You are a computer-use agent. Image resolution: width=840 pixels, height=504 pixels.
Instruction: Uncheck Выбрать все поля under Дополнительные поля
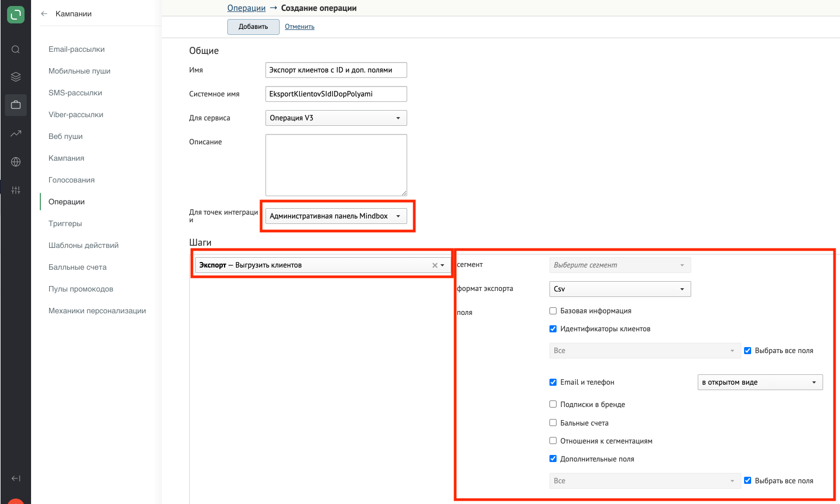point(747,481)
